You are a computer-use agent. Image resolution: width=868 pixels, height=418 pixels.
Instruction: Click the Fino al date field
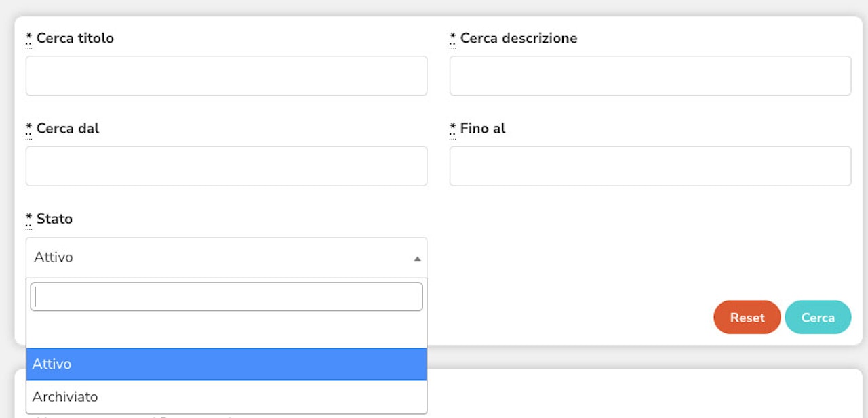[x=650, y=166]
